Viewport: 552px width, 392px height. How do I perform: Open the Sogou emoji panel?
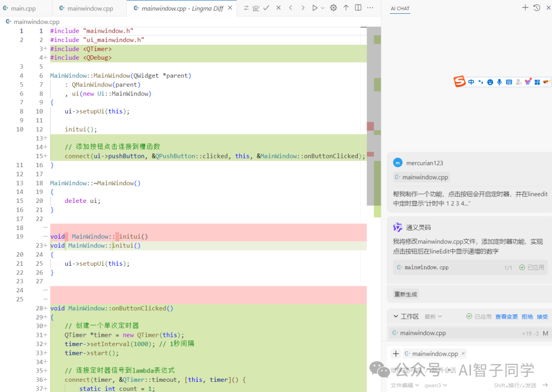(490, 82)
